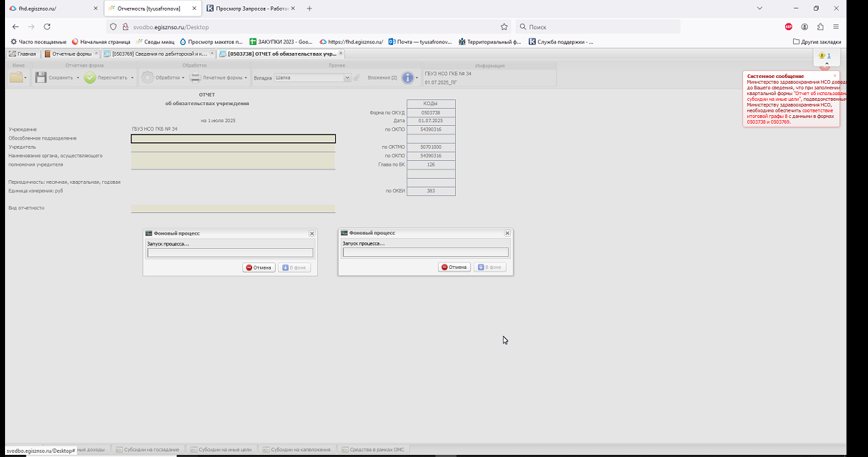This screenshot has width=868, height=457.
Task: Open ЗАКУПКИ 2023 bookmark
Action: click(x=281, y=41)
